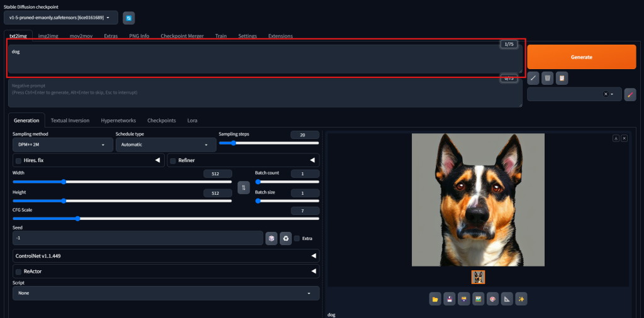Enable the Hires. fix checkbox
Viewport: 644px width, 318px height.
(18, 161)
